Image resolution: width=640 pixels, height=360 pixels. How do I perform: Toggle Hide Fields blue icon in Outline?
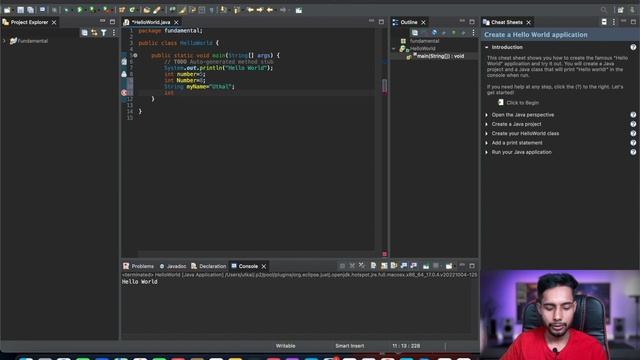pos(434,33)
